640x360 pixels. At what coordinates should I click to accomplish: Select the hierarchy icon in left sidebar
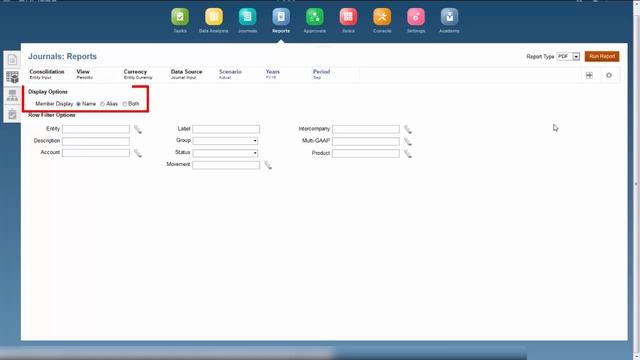pos(12,96)
